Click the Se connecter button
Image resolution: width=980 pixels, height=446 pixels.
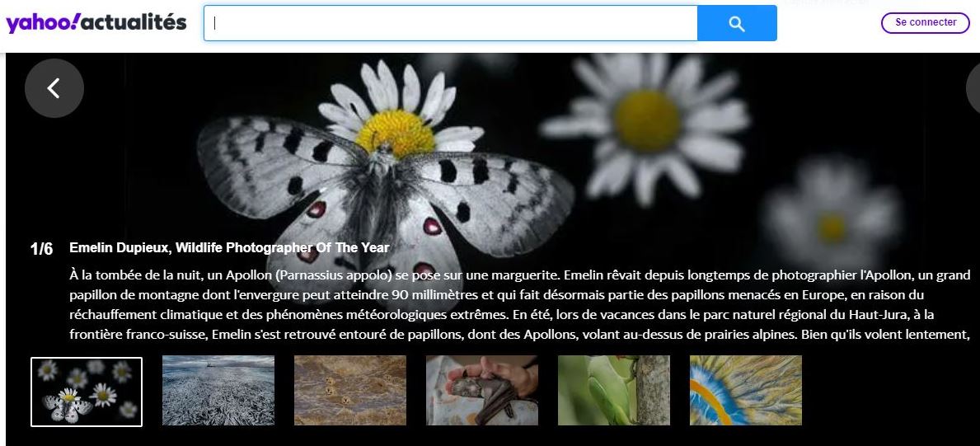[x=926, y=22]
